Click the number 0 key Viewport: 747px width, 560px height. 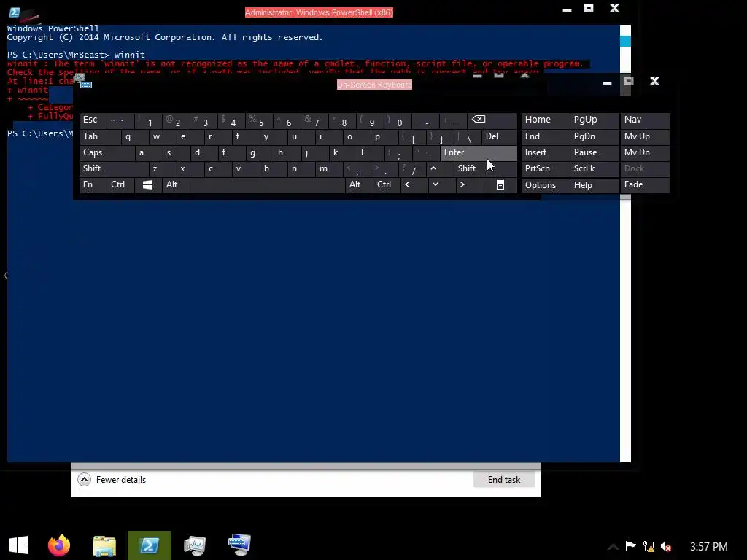pos(398,120)
